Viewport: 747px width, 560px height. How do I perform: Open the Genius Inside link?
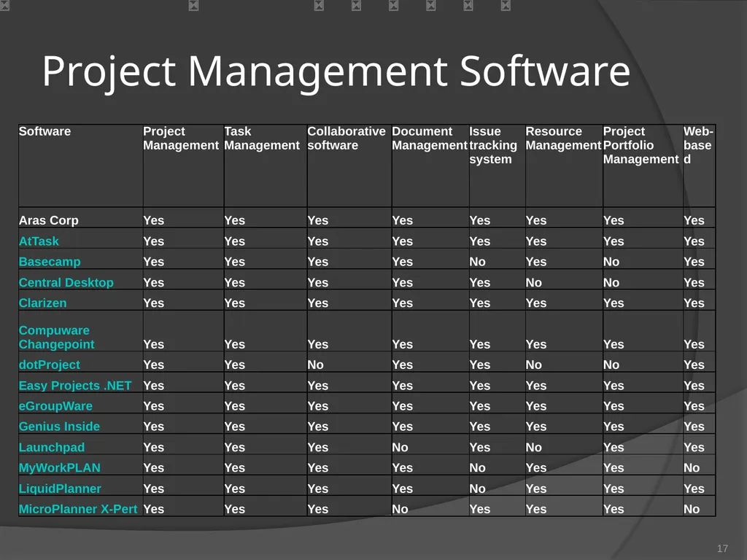[60, 426]
